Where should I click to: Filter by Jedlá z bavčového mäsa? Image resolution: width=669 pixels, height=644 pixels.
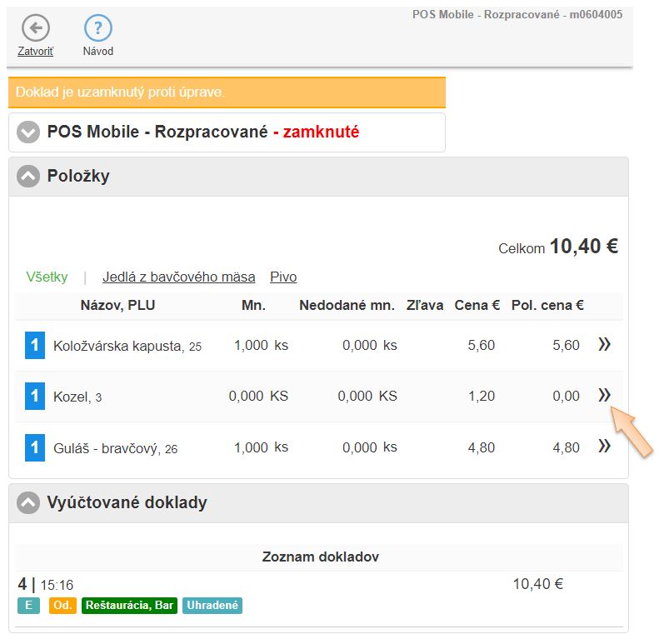[x=178, y=277]
